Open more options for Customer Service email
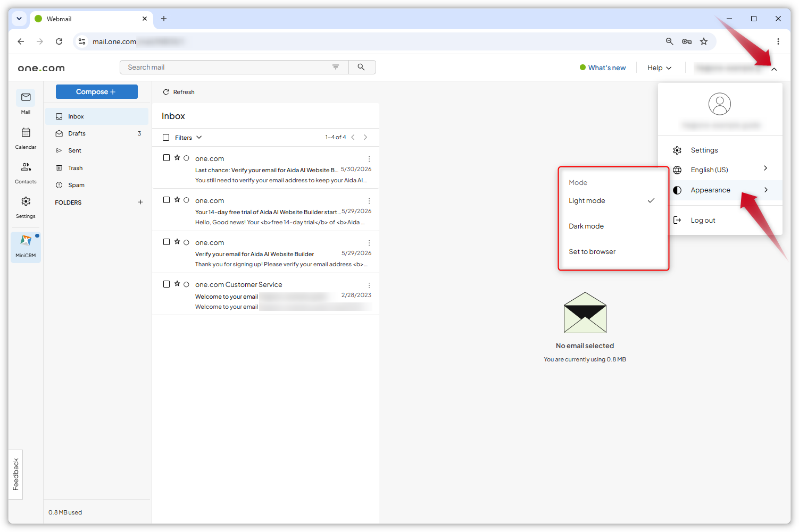The image size is (799, 532). [x=369, y=285]
